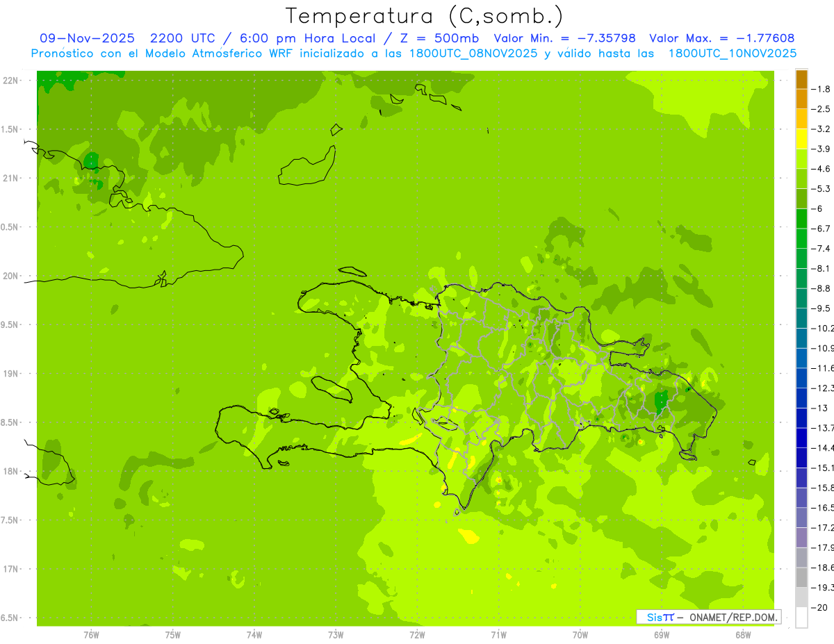Screen dimensions: 834x644
Task: Click the legend value "-2.5"
Action: (822, 109)
